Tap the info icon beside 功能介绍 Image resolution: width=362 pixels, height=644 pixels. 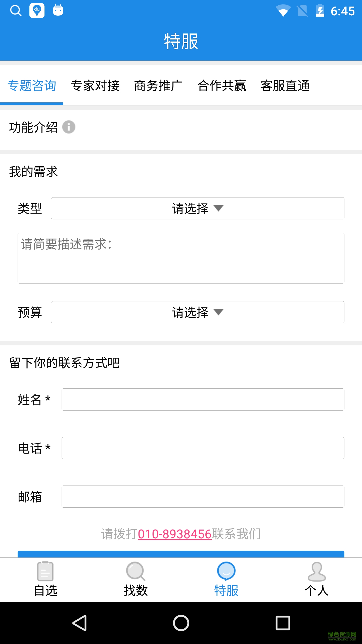click(x=69, y=127)
